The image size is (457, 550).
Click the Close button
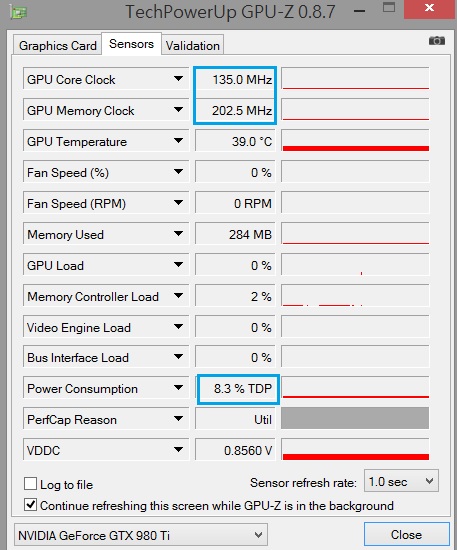406,535
